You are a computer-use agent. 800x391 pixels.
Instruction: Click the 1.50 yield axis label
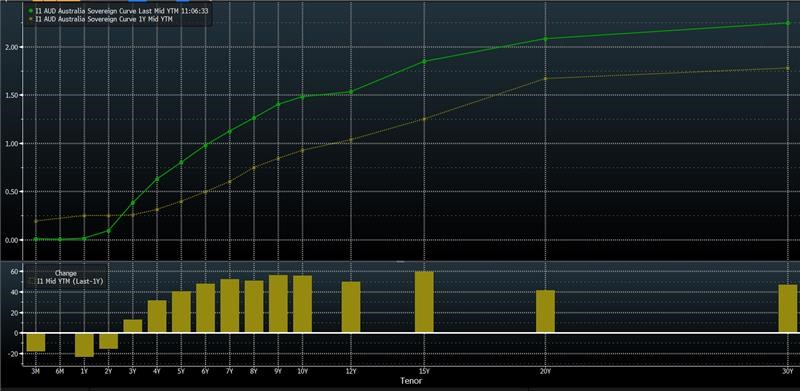click(x=11, y=95)
